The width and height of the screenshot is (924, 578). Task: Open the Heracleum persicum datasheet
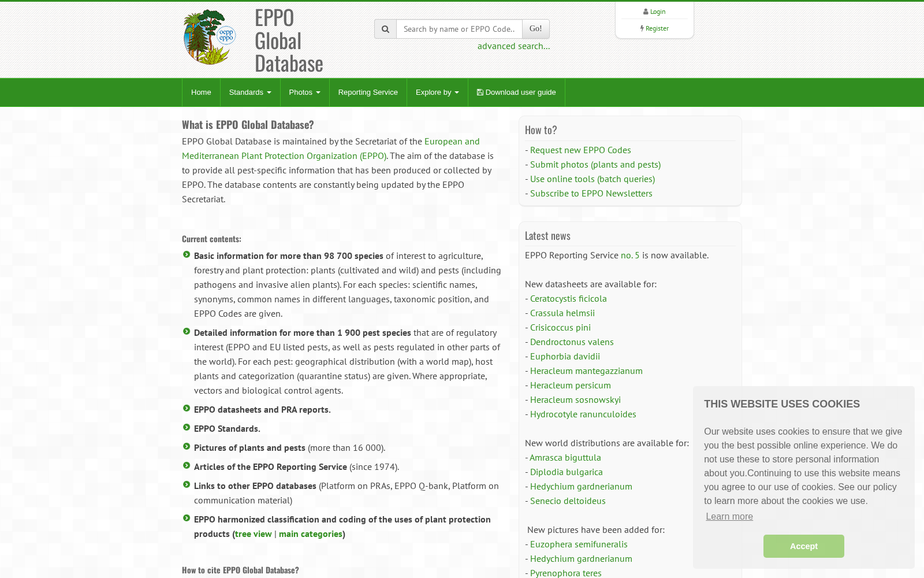(571, 386)
